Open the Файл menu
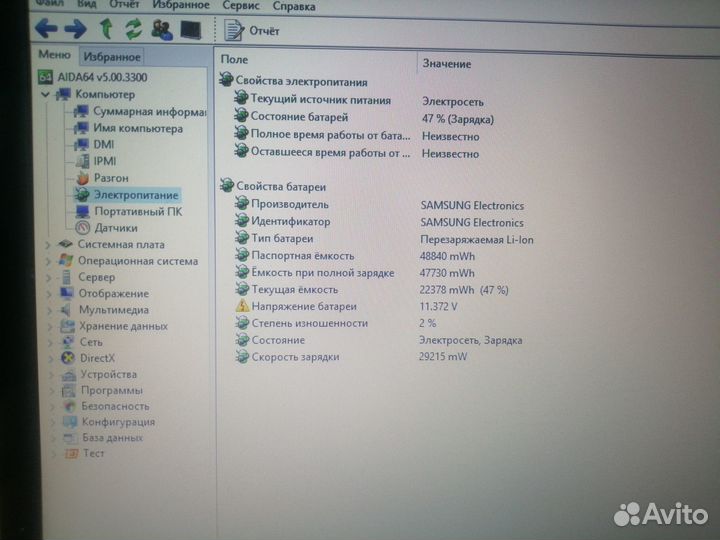Screen dimensions: 720x540 (x=49, y=4)
